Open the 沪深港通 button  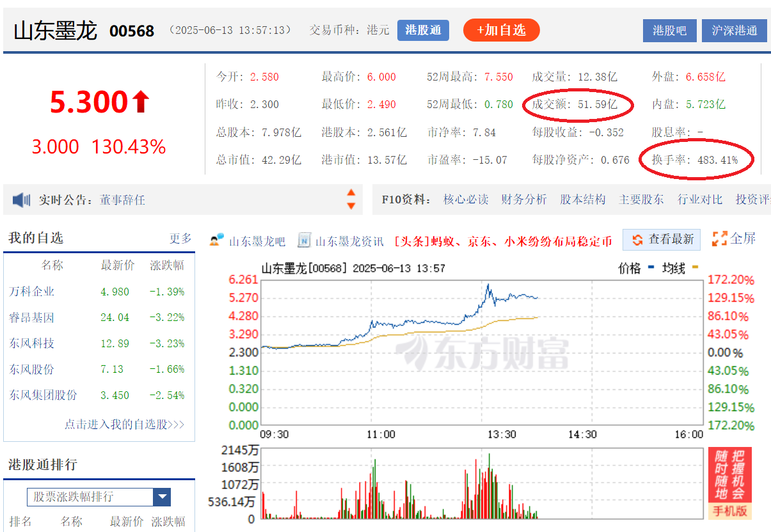pyautogui.click(x=735, y=31)
